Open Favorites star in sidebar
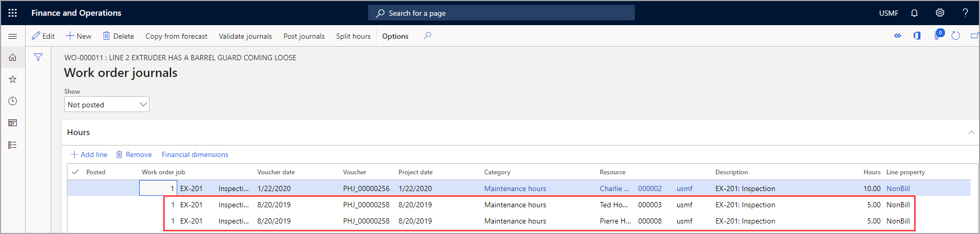Image resolution: width=980 pixels, height=234 pixels. pos(13,80)
